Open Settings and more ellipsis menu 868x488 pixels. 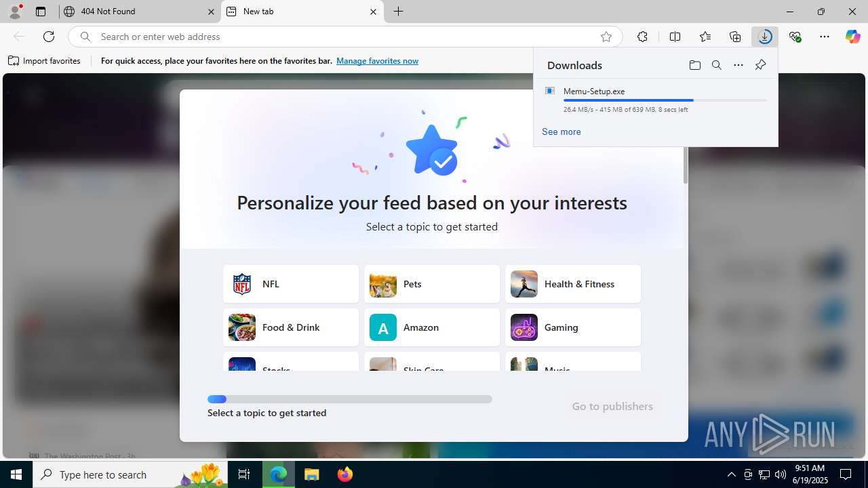tap(825, 37)
